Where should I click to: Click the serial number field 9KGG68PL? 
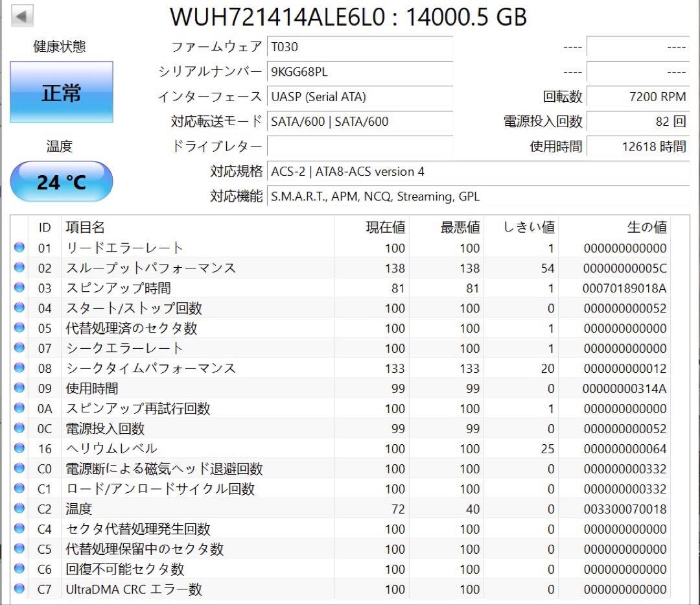click(x=360, y=72)
